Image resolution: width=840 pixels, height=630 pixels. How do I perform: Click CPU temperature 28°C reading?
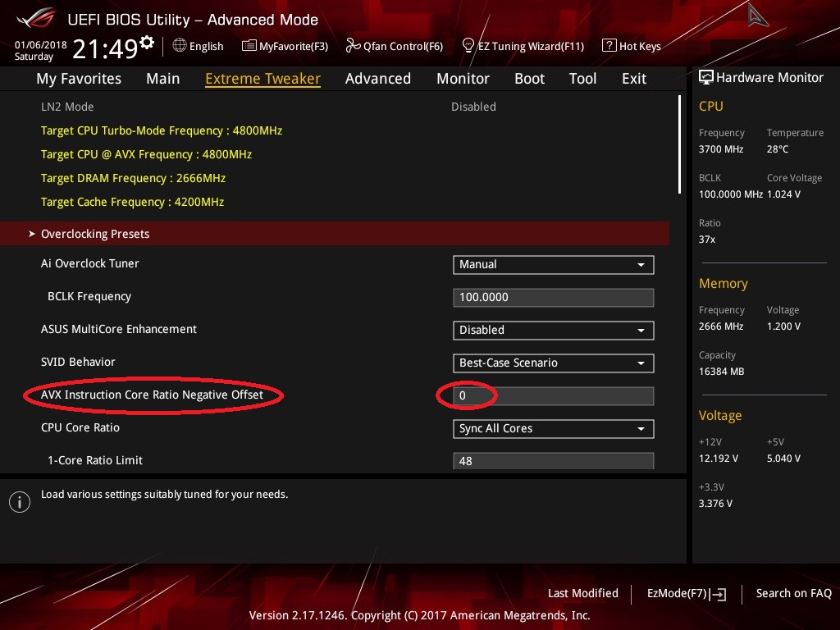778,149
